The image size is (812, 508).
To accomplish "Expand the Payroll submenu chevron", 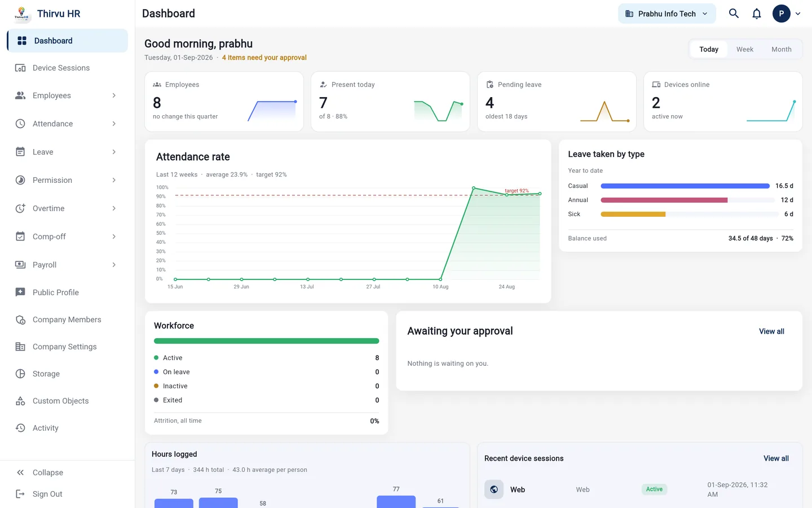I will (114, 265).
